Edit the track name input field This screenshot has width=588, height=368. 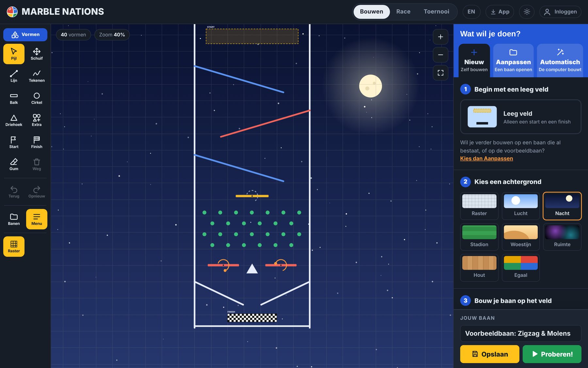[x=521, y=333]
